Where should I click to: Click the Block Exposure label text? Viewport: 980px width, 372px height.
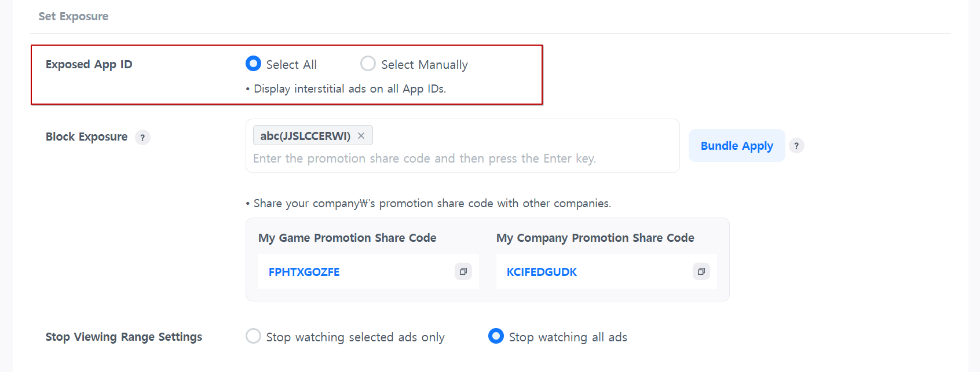[x=86, y=137]
